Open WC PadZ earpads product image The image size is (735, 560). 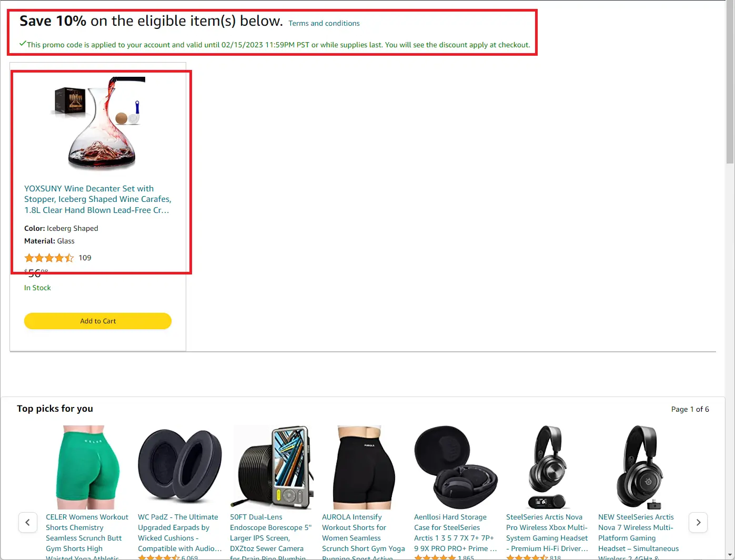coord(180,467)
